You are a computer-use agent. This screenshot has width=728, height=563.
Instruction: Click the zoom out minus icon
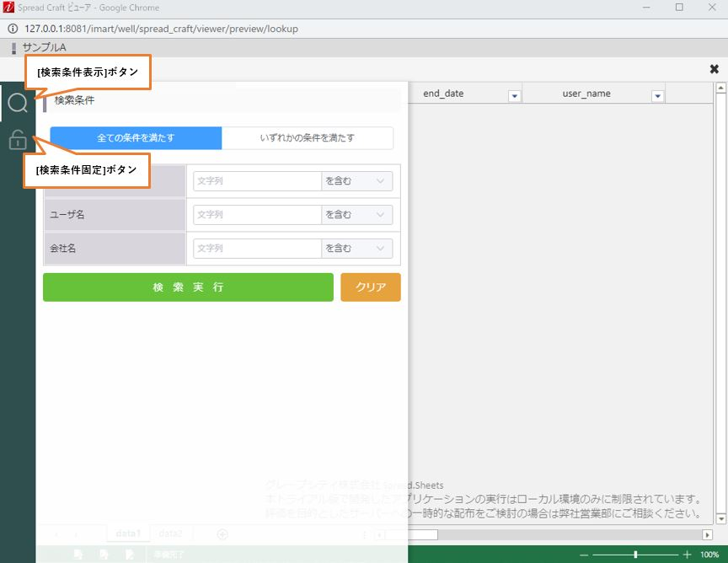pyautogui.click(x=584, y=555)
